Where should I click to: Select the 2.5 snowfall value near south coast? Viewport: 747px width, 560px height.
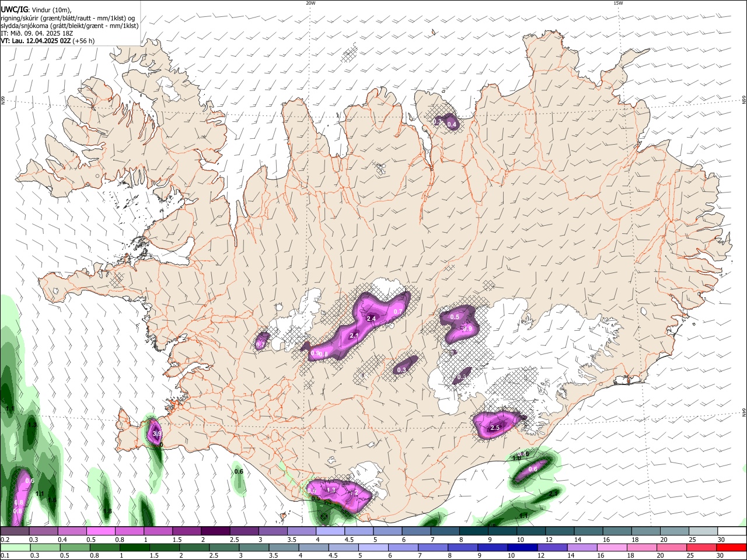(x=495, y=428)
